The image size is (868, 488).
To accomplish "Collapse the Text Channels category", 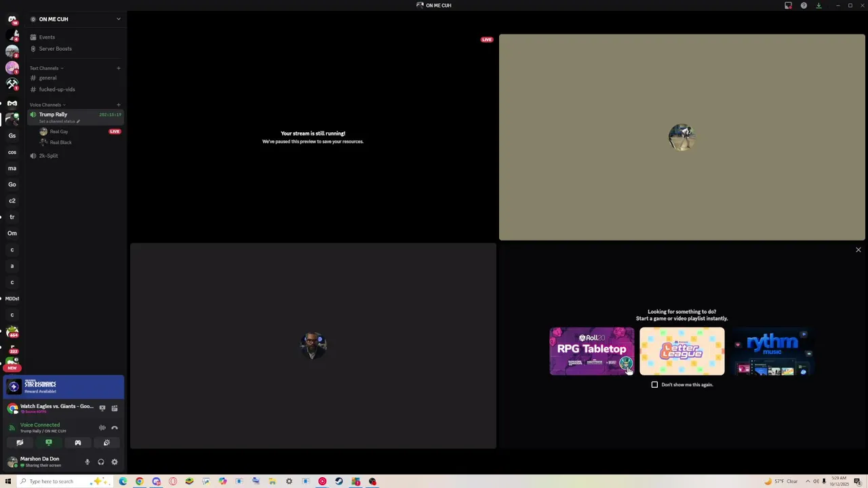I will tap(45, 68).
